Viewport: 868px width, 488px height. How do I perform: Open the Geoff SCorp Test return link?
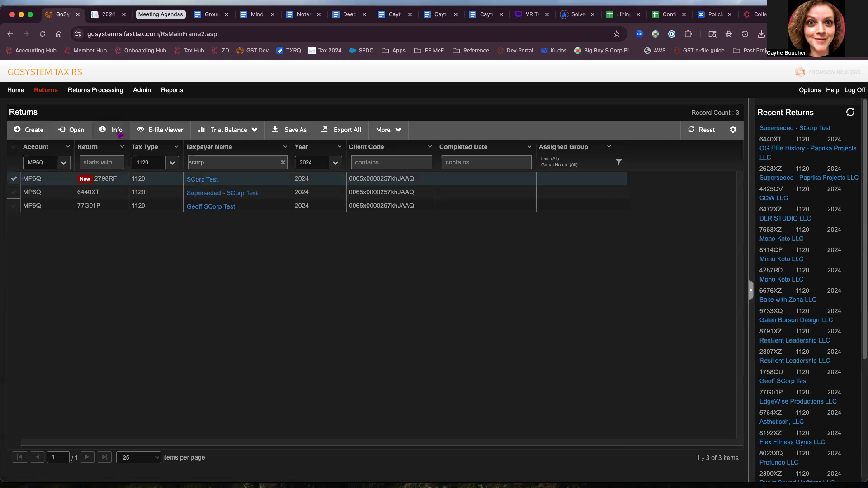click(x=211, y=206)
